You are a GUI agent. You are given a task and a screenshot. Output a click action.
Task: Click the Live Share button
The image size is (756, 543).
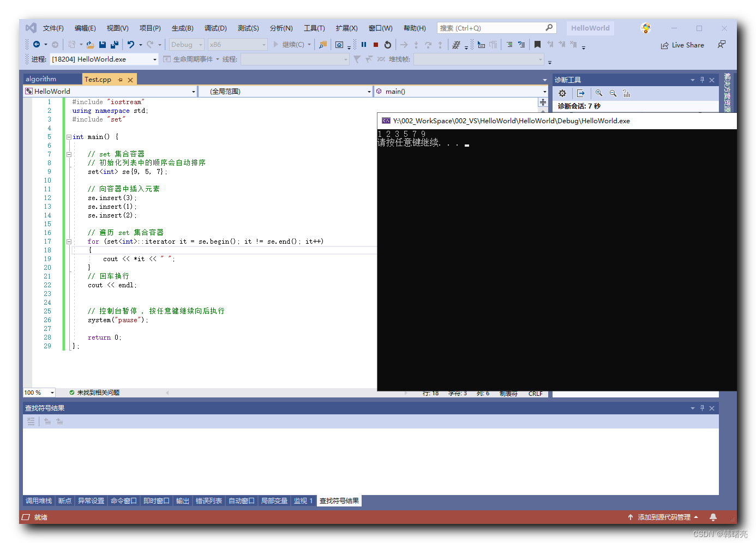[x=682, y=45]
